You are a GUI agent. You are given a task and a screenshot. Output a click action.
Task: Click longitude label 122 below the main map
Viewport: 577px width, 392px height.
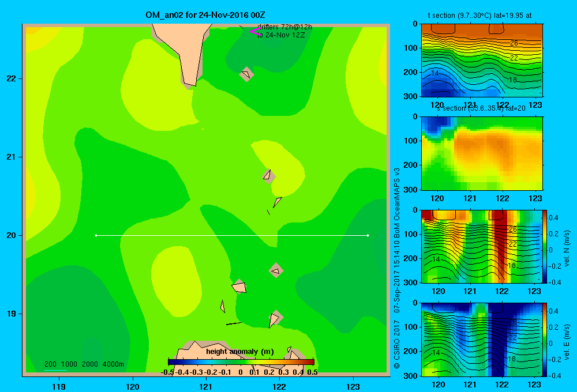(x=280, y=386)
